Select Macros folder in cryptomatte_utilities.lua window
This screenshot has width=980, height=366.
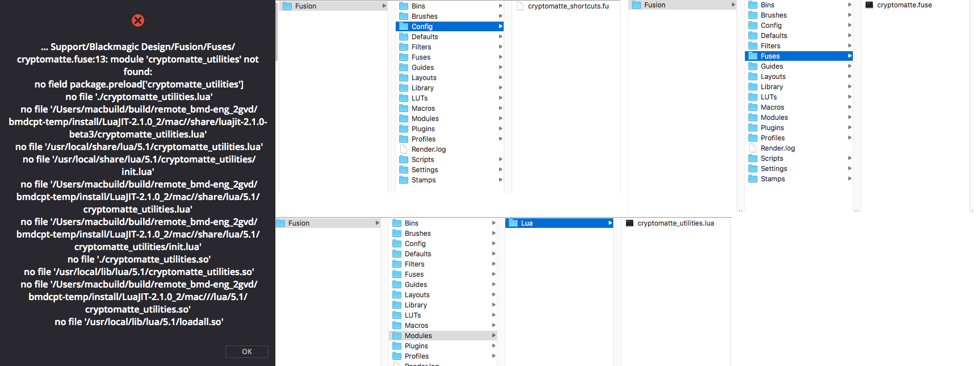click(443, 326)
